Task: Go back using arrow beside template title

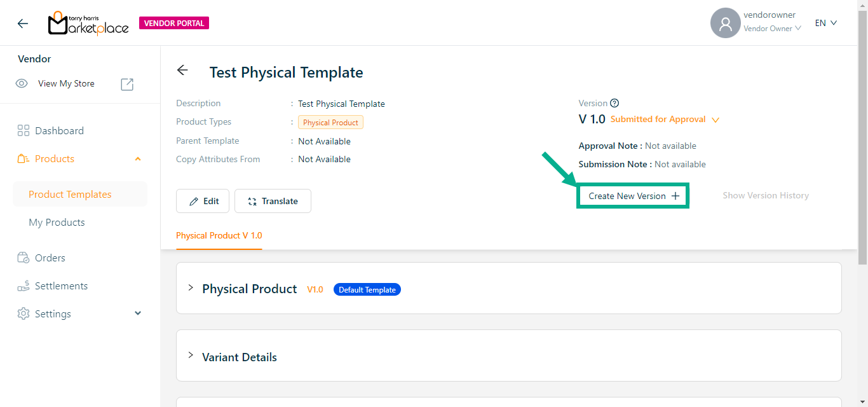Action: pos(183,71)
